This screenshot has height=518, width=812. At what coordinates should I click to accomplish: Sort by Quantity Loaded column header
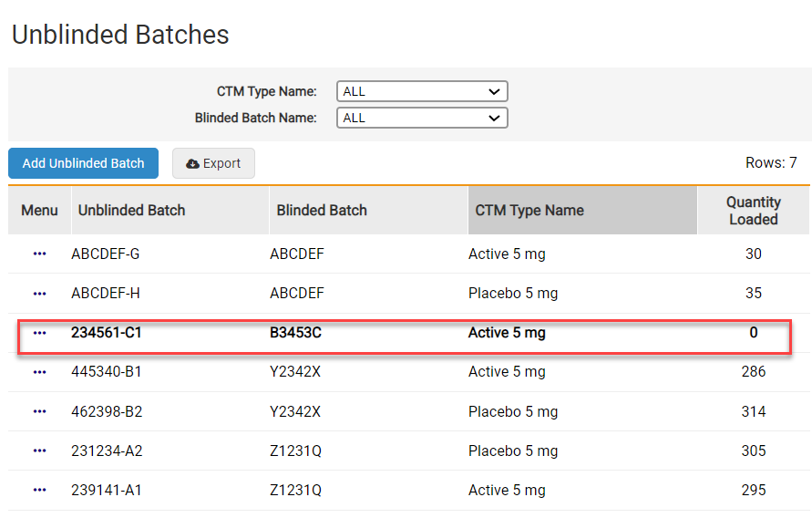click(x=753, y=211)
